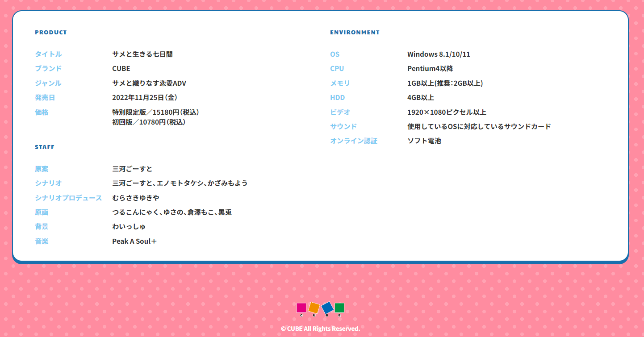Viewport: 644px width, 337px height.
Task: Select the Windows 8.1/10/11 value
Action: pyautogui.click(x=439, y=54)
